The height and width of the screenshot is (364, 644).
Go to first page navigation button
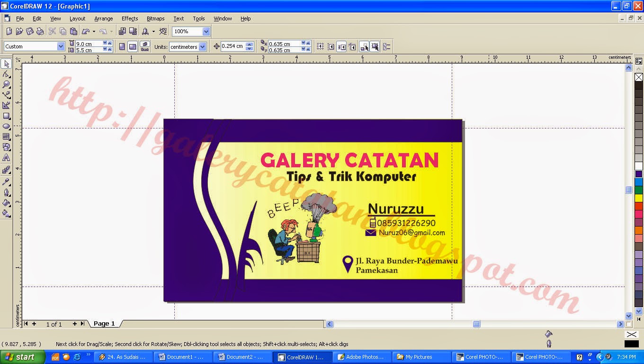(x=26, y=324)
